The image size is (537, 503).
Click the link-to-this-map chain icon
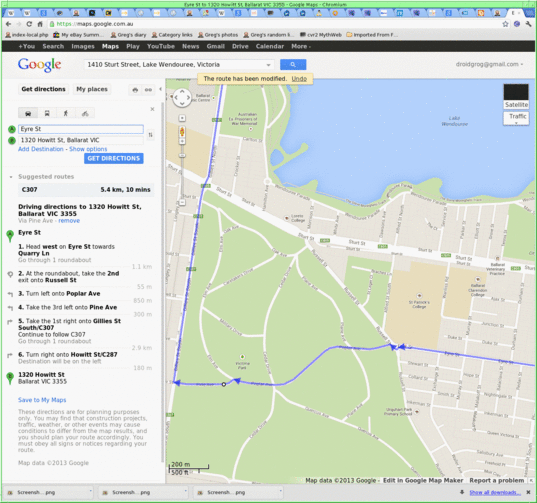click(x=148, y=90)
